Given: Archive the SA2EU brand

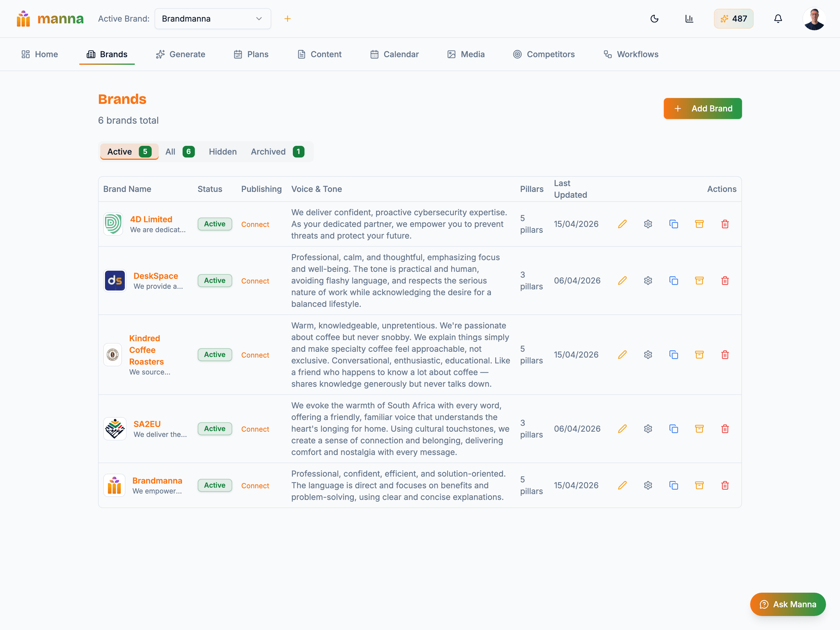Looking at the screenshot, I should click(x=699, y=429).
